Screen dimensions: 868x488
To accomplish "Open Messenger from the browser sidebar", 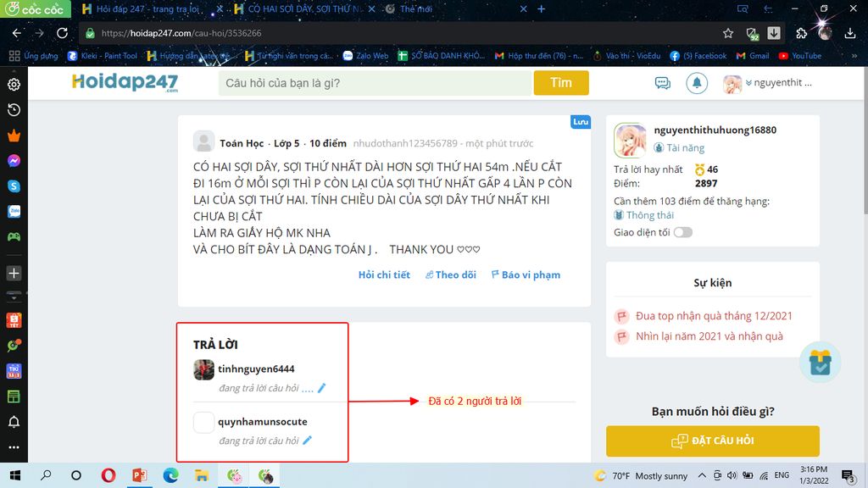I will pyautogui.click(x=14, y=161).
